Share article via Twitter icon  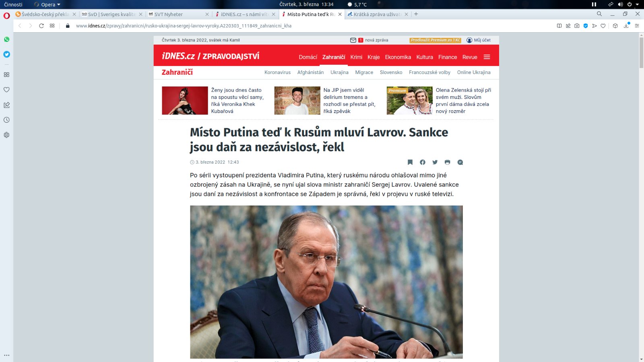click(435, 162)
